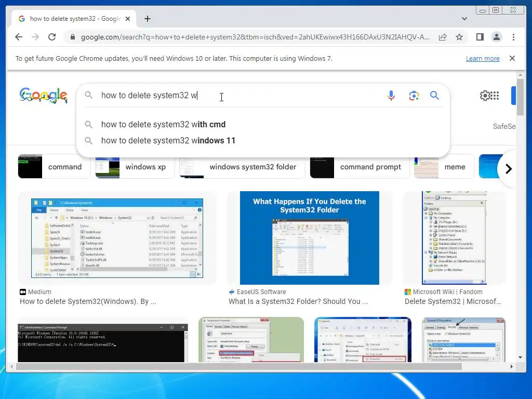
Task: Select the how to delete system32 tab
Action: tap(74, 19)
